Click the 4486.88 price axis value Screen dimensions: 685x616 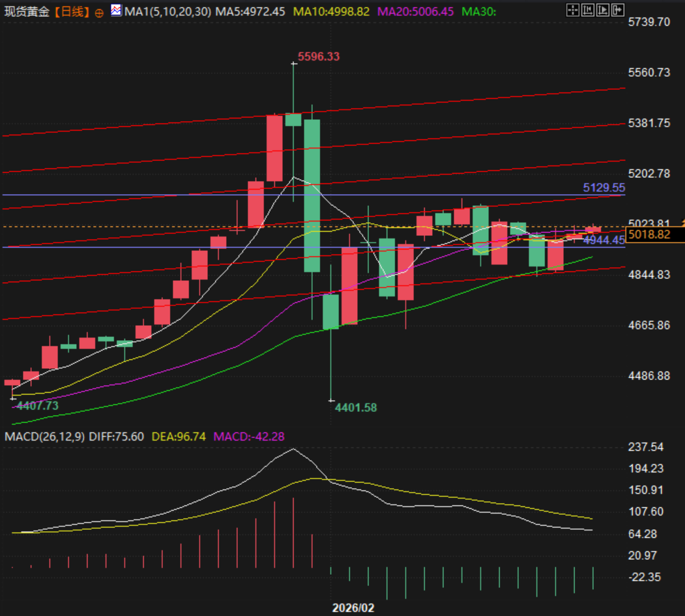pos(649,376)
